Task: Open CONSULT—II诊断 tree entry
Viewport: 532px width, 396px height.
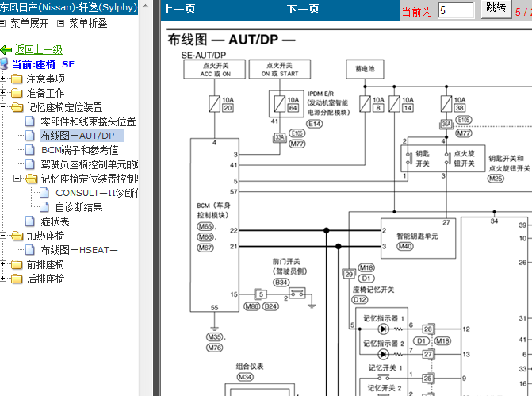Action: tap(97, 193)
